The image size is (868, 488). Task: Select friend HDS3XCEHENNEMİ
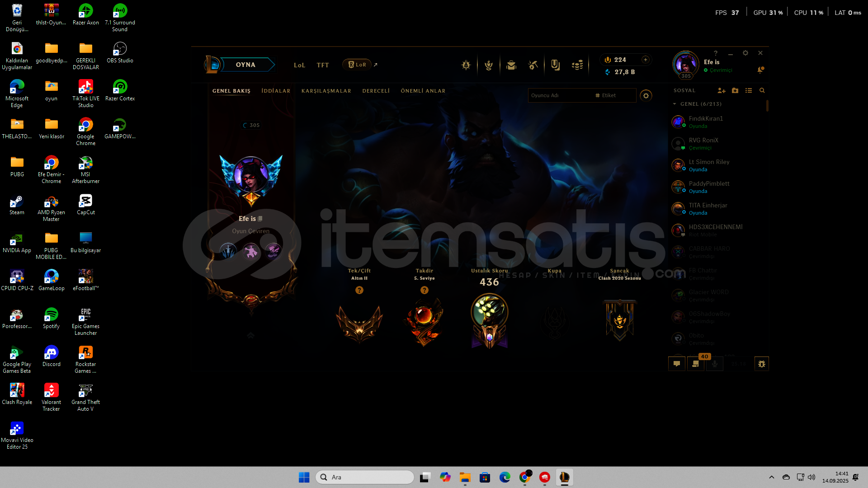[718, 230]
